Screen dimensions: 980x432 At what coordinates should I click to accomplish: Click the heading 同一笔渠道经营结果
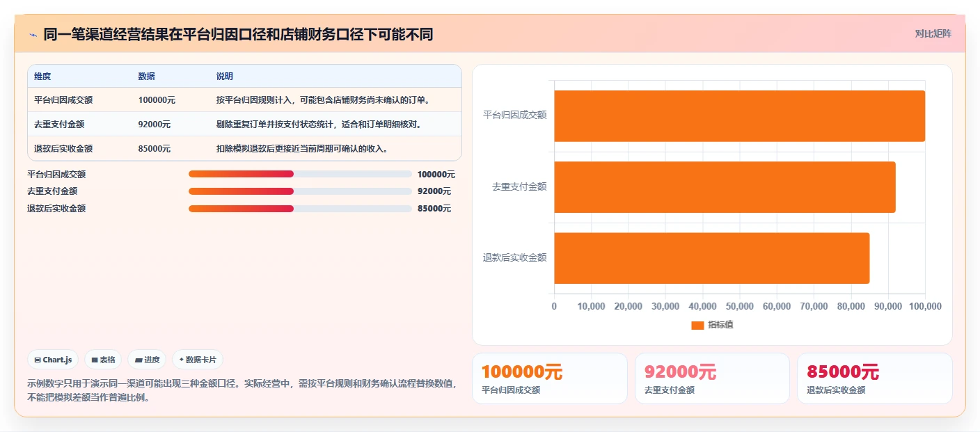point(238,34)
